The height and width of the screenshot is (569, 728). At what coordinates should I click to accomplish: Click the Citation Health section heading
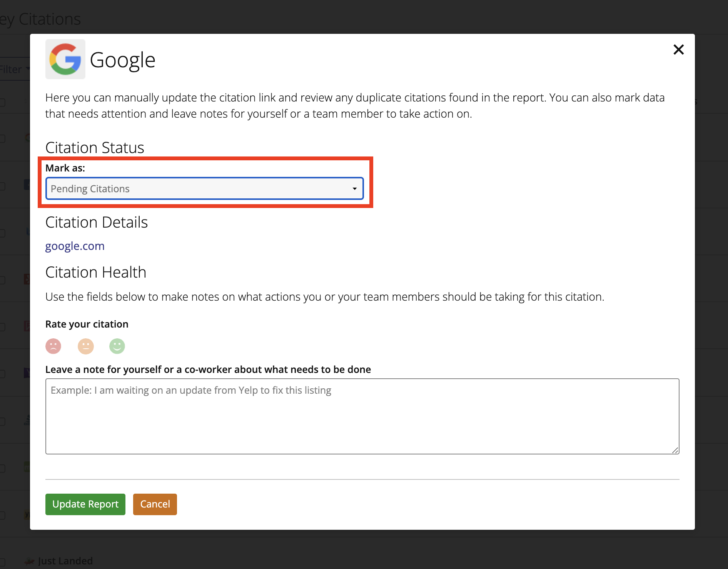pos(96,272)
